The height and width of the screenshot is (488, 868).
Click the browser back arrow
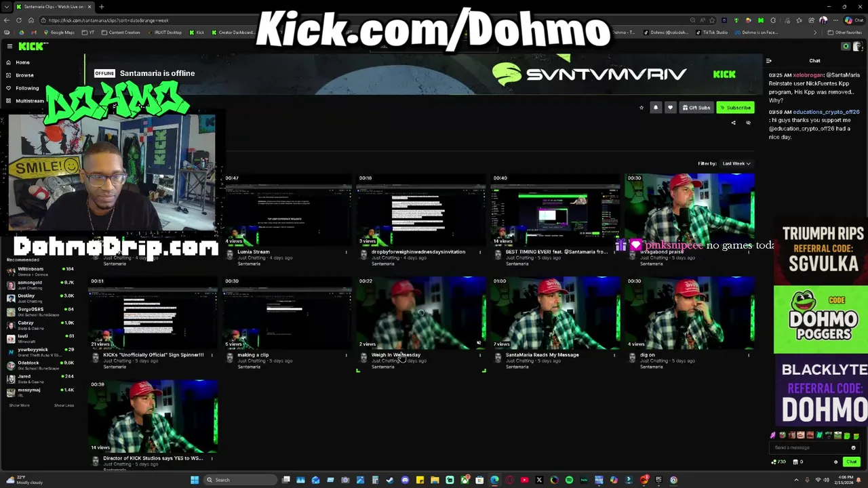tap(7, 20)
